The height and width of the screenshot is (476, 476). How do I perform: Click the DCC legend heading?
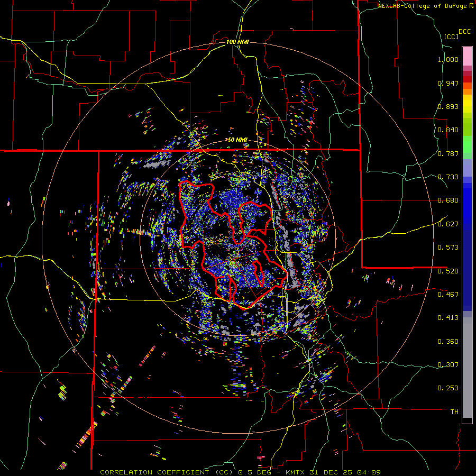pos(464,32)
